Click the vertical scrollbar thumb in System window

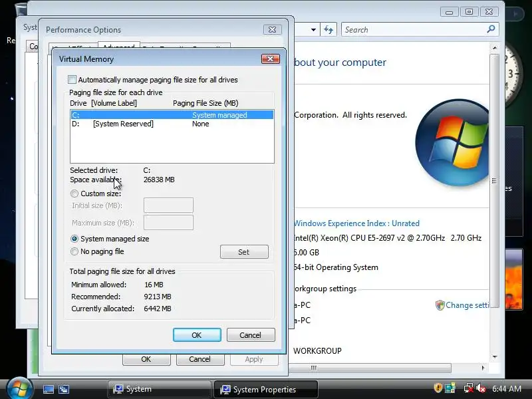coord(494,180)
